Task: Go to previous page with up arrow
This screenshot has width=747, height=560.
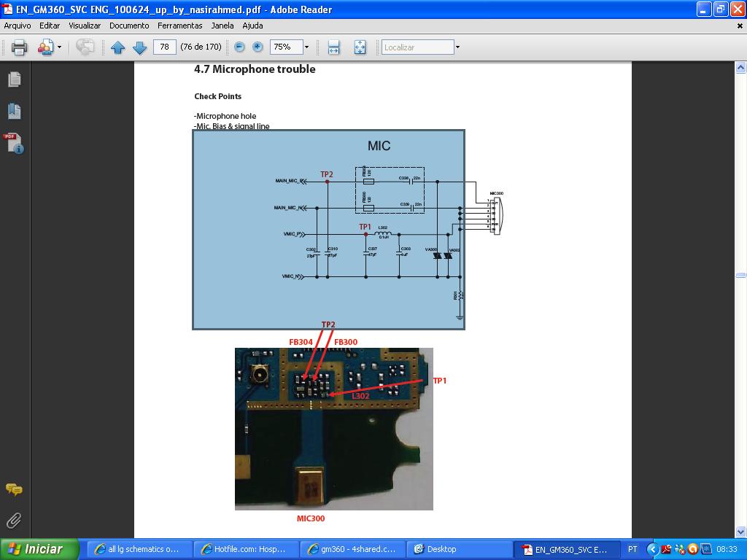Action: pyautogui.click(x=117, y=47)
